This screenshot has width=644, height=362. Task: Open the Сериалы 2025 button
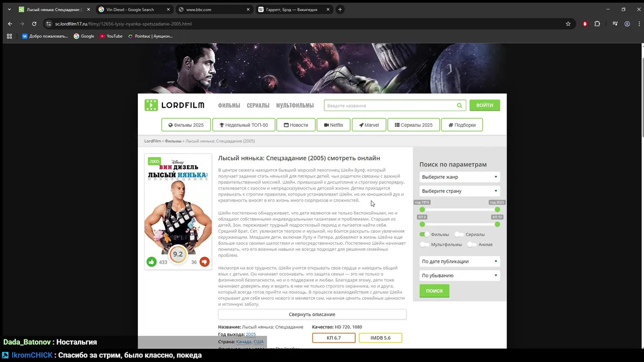tap(414, 125)
